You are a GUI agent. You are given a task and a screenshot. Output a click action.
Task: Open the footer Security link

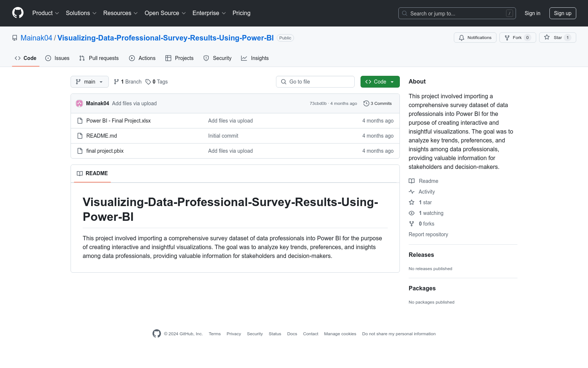coord(255,334)
